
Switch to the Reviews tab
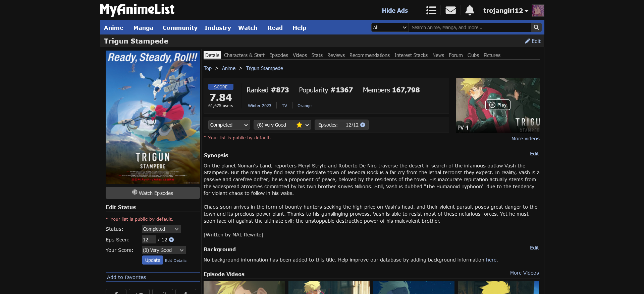tap(336, 55)
